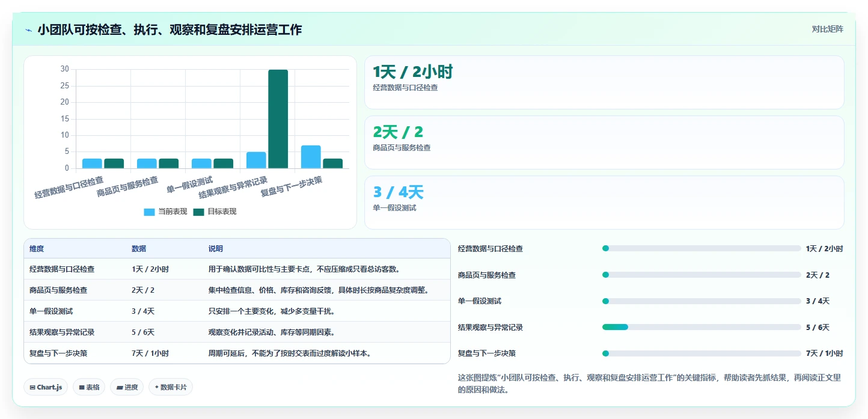868x419 pixels.
Task: Click table data cell 7天 / 1小时
Action: click(150, 353)
